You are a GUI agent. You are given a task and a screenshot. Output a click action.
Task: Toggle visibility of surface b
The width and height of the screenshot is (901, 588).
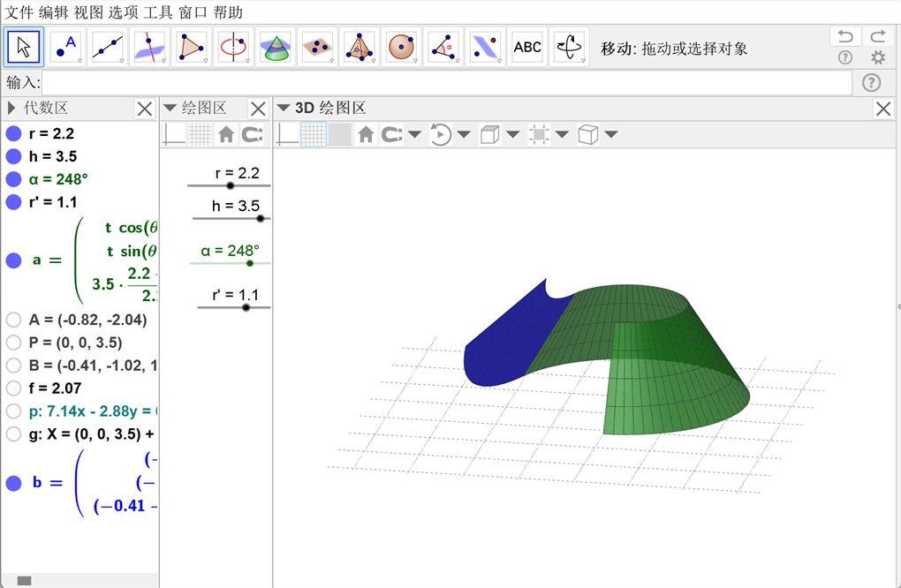[x=13, y=483]
